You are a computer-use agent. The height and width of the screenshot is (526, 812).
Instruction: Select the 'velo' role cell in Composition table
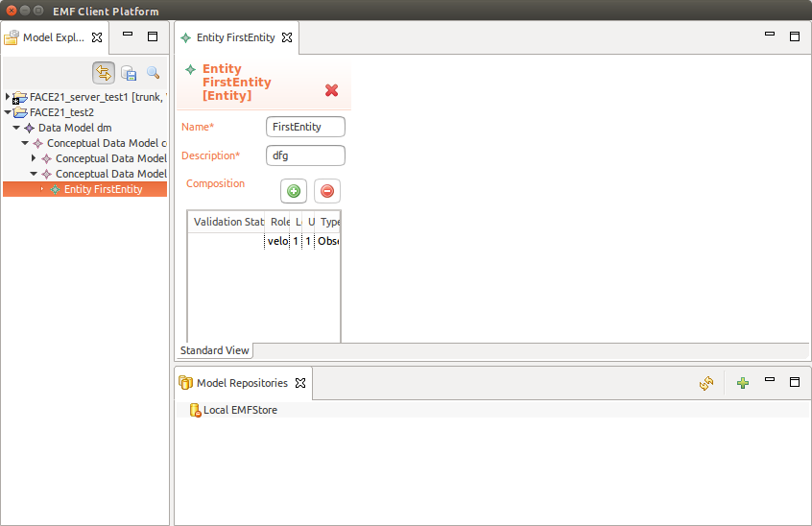point(277,241)
